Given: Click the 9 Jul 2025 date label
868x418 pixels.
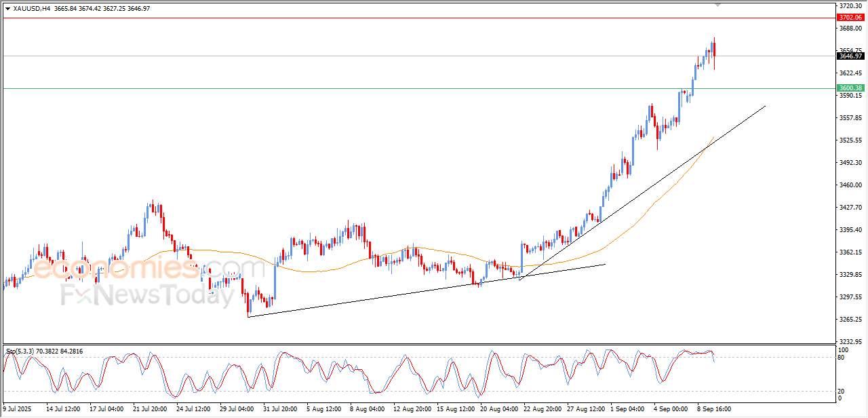Looking at the screenshot, I should click(x=17, y=409).
